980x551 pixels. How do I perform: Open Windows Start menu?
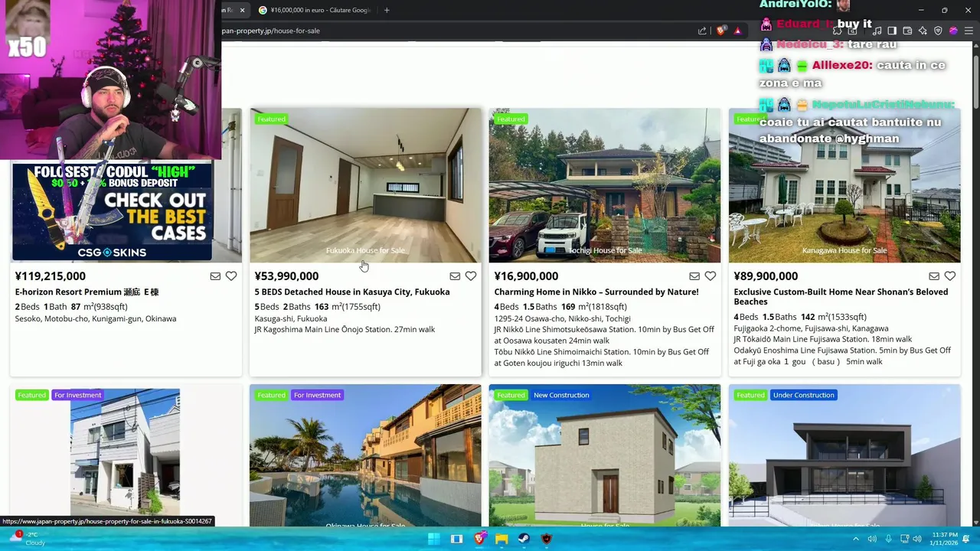pos(434,539)
